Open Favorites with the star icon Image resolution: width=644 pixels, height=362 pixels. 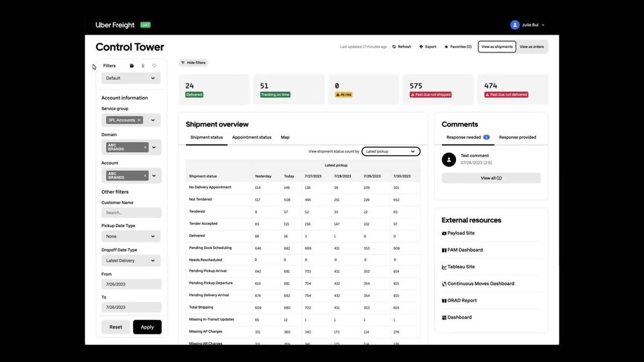coord(447,47)
